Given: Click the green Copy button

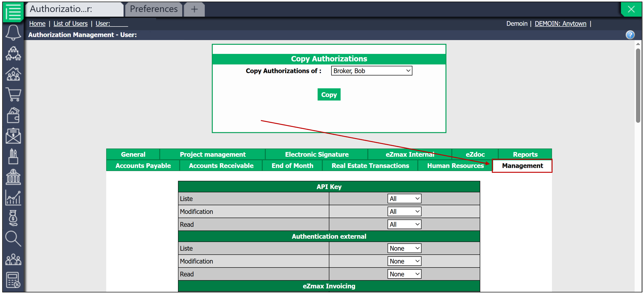Looking at the screenshot, I should pyautogui.click(x=329, y=95).
